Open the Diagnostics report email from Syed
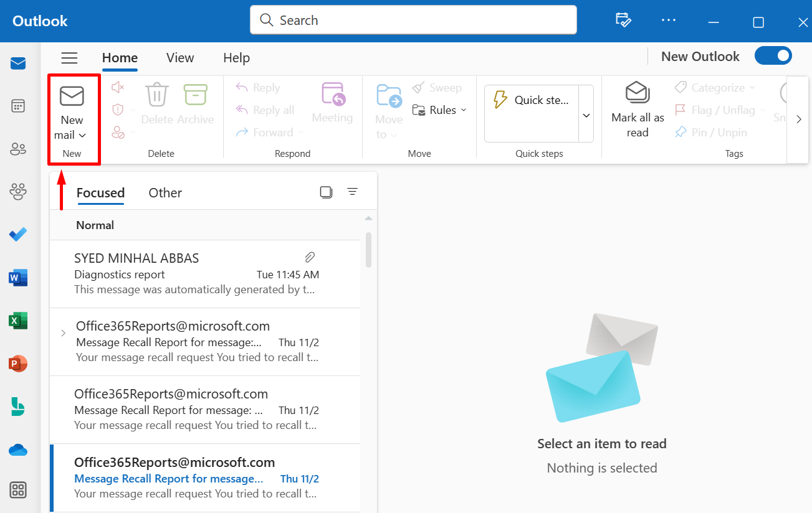Image resolution: width=812 pixels, height=513 pixels. [196, 274]
